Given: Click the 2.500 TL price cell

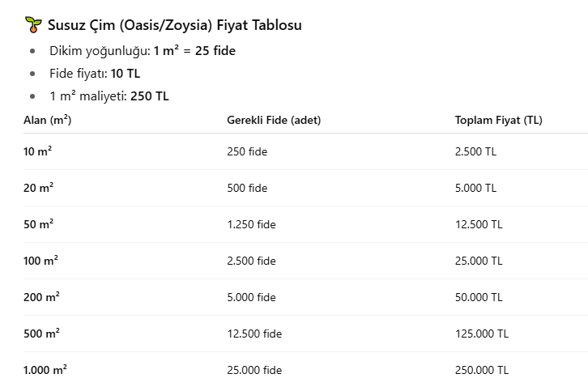Looking at the screenshot, I should [475, 151].
